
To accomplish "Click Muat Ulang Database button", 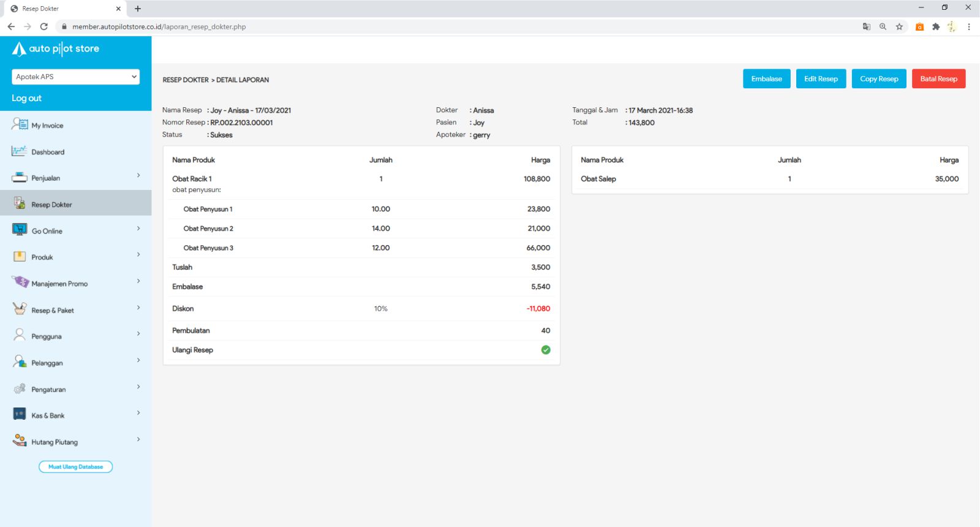I will tap(75, 467).
